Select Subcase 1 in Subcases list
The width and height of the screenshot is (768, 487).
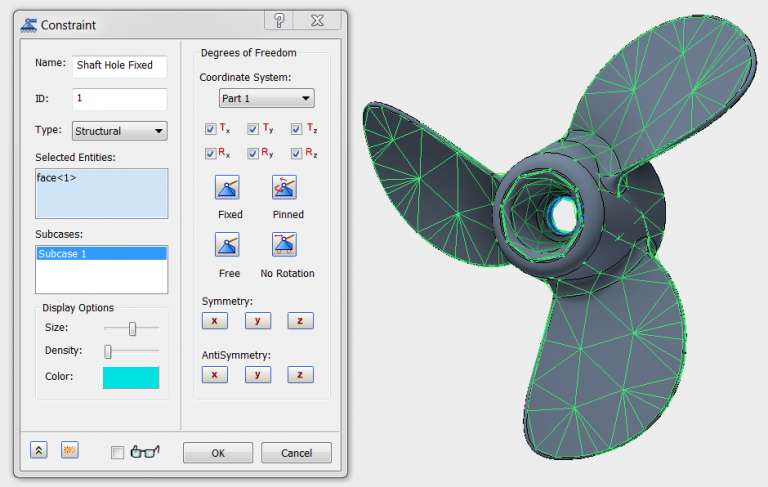coord(101,253)
